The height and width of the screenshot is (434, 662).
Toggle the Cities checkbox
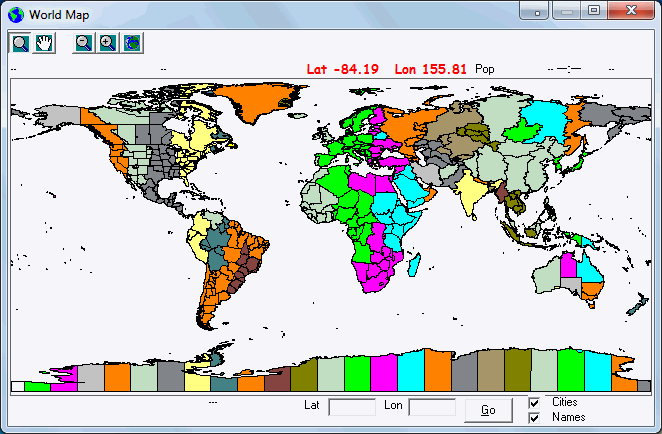coord(534,403)
